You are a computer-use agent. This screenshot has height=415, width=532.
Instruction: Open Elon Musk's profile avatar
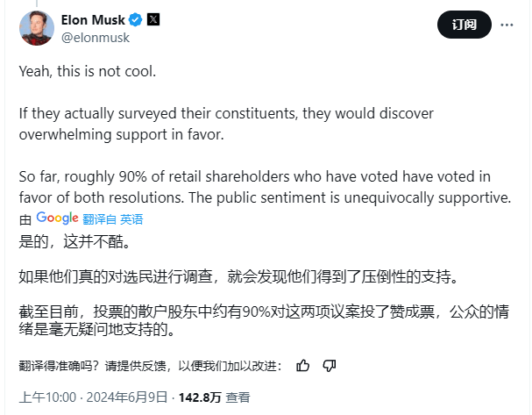pos(36,29)
